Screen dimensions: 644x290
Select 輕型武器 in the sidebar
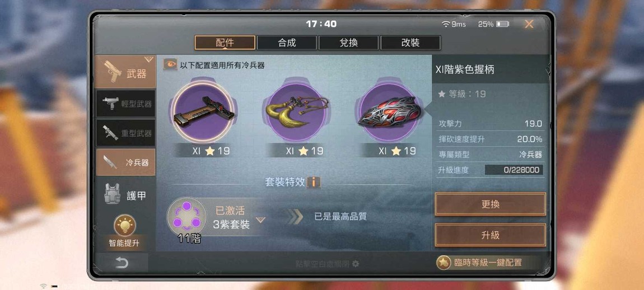pos(125,104)
